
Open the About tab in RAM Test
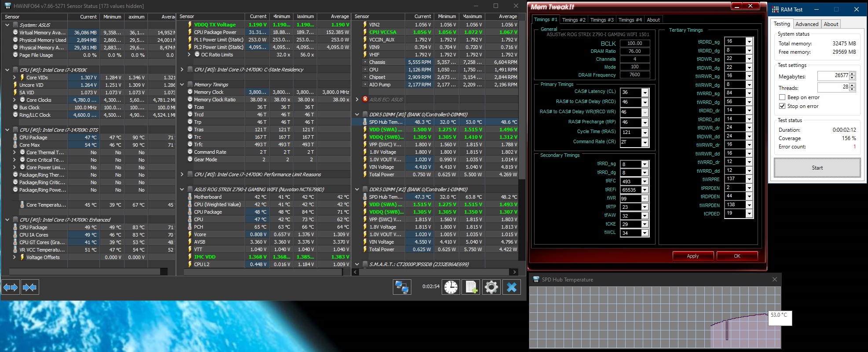pyautogui.click(x=831, y=24)
